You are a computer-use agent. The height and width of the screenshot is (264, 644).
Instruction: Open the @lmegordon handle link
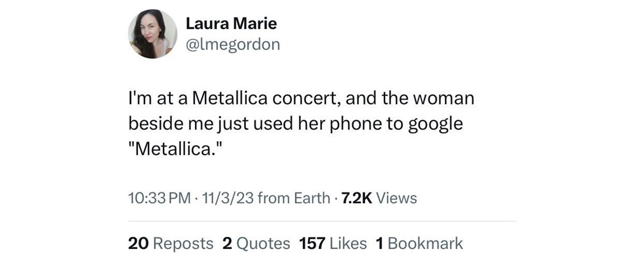pos(232,44)
